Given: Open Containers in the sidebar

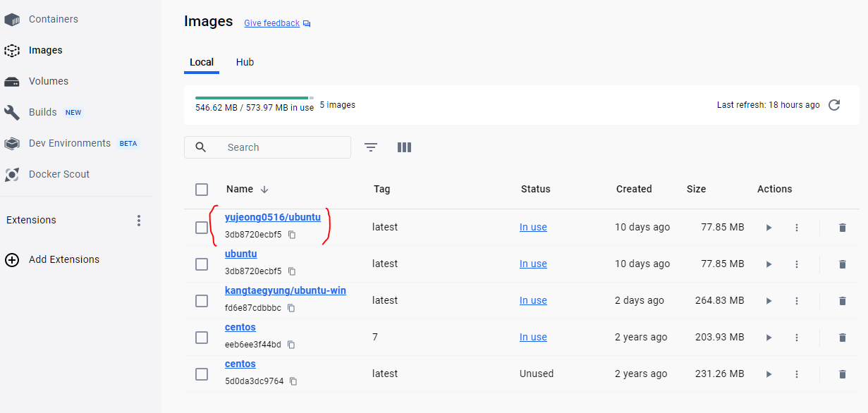Looking at the screenshot, I should [54, 20].
